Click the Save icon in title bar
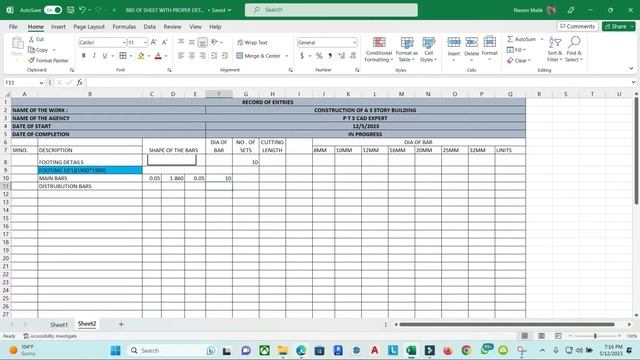This screenshot has height=360, width=640. point(70,10)
